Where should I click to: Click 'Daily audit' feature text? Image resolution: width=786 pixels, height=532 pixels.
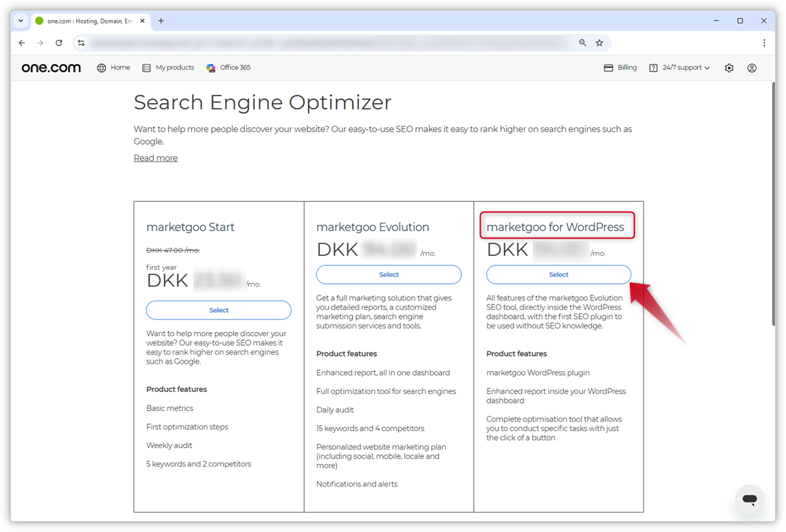pos(335,410)
